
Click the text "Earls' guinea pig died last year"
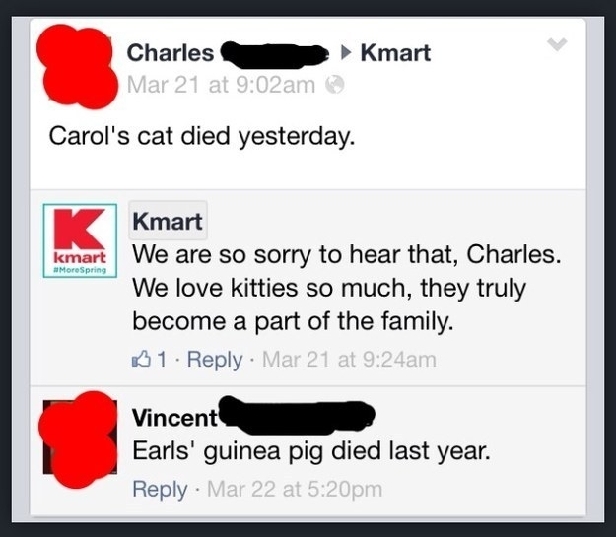click(x=312, y=451)
